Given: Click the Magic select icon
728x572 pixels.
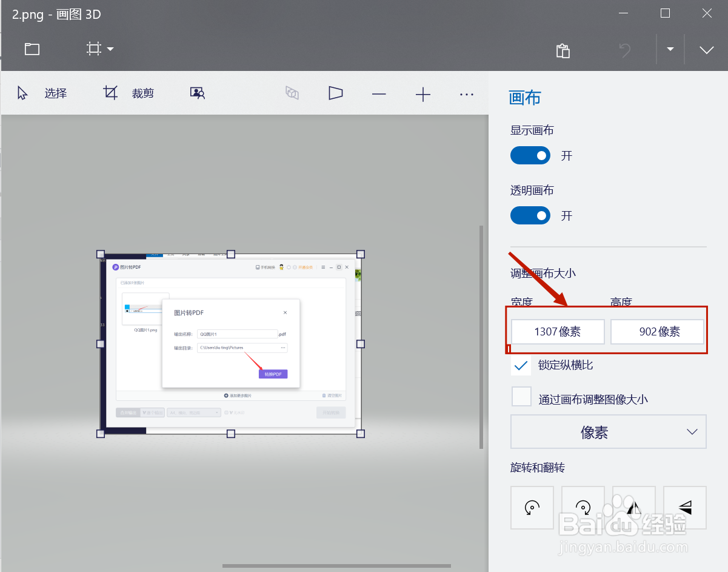Looking at the screenshot, I should click(x=198, y=93).
